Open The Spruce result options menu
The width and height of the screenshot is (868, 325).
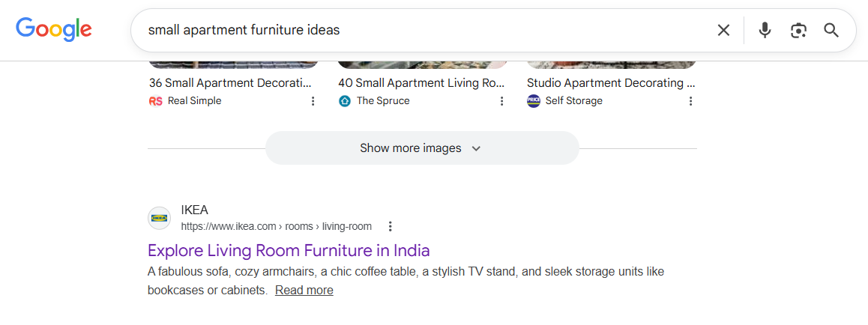point(502,101)
